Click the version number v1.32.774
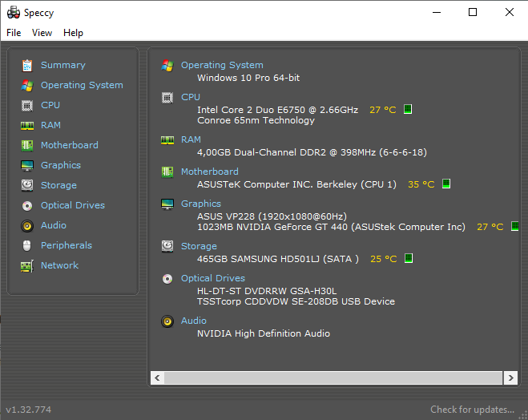This screenshot has height=420, width=528. [29, 410]
